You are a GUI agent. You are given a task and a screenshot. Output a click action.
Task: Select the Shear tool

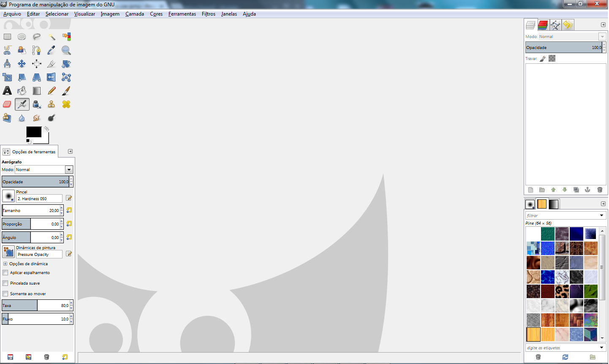[x=22, y=77]
